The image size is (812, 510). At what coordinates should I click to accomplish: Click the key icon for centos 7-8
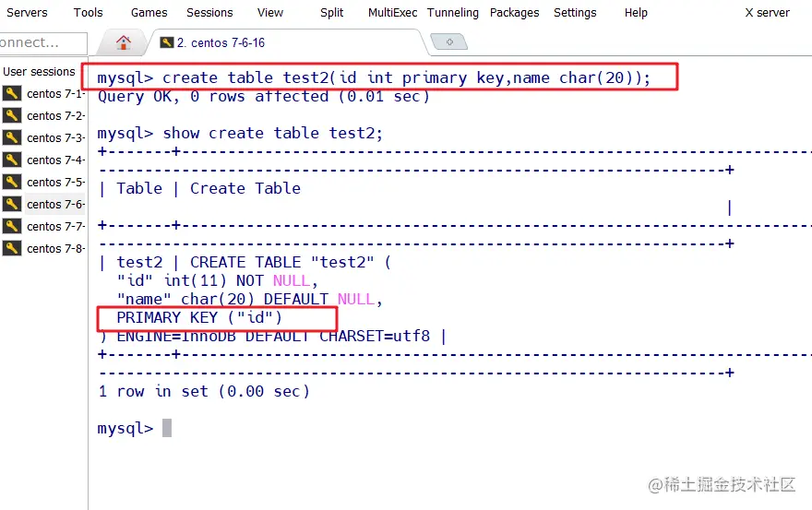pos(12,248)
